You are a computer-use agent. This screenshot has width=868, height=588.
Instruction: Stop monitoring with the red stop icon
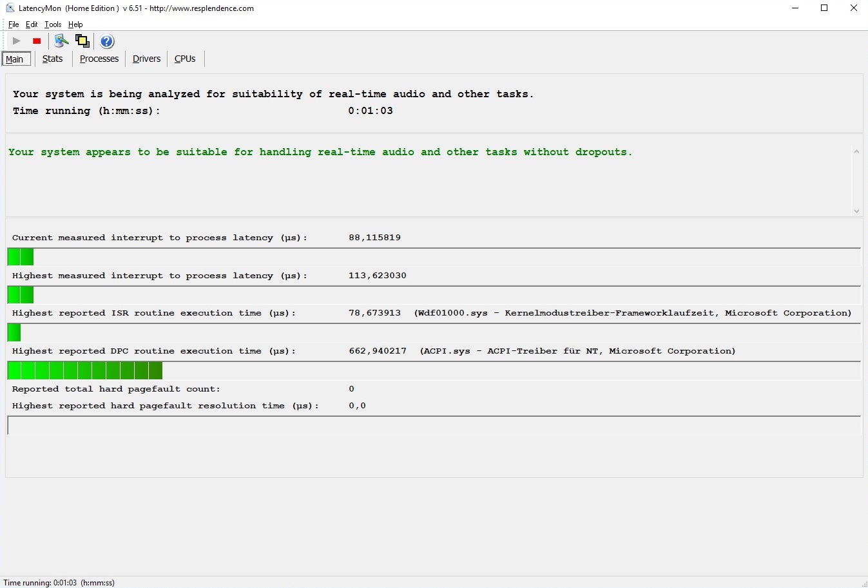37,41
